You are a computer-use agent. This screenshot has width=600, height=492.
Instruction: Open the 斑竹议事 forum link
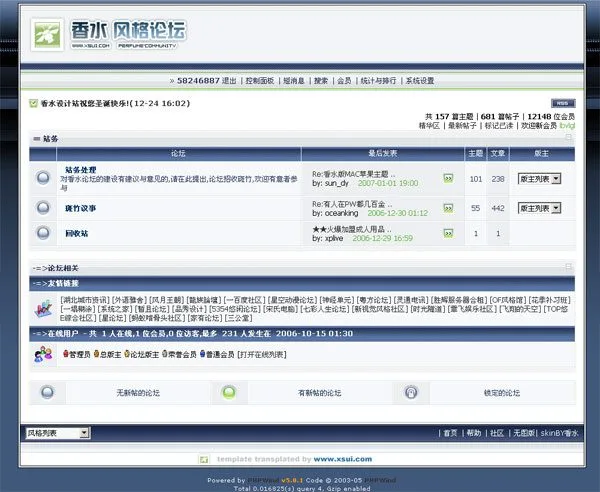coord(81,208)
